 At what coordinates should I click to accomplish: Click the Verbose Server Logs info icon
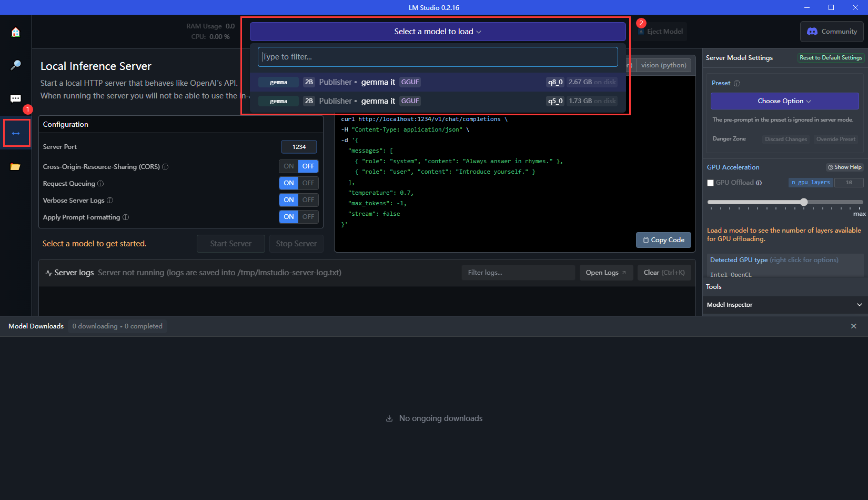pos(110,201)
